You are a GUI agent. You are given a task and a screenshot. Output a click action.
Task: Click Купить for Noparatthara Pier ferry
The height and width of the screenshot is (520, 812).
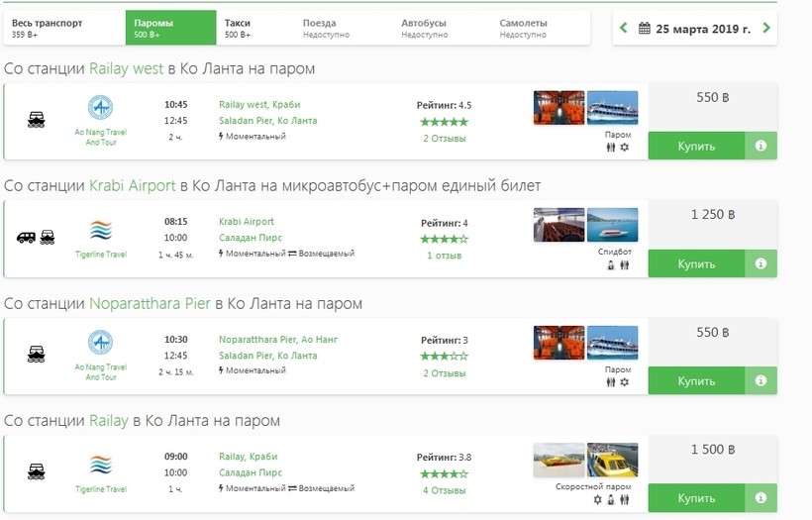(696, 381)
